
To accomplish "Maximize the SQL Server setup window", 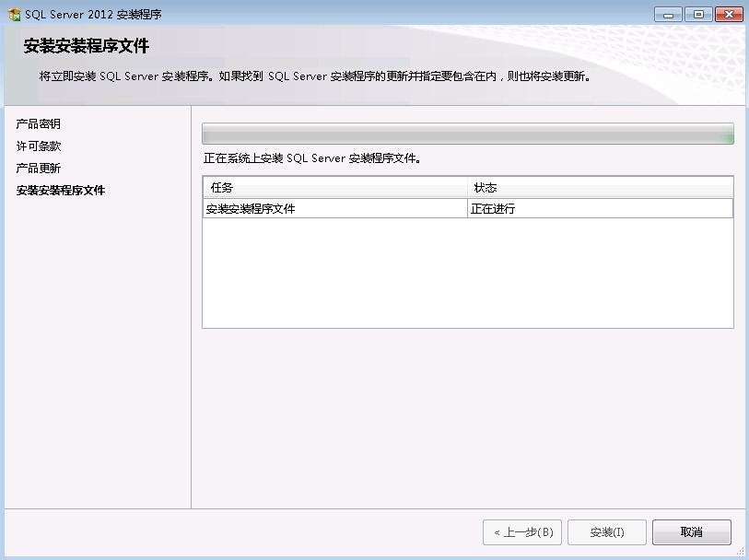I will point(698,15).
